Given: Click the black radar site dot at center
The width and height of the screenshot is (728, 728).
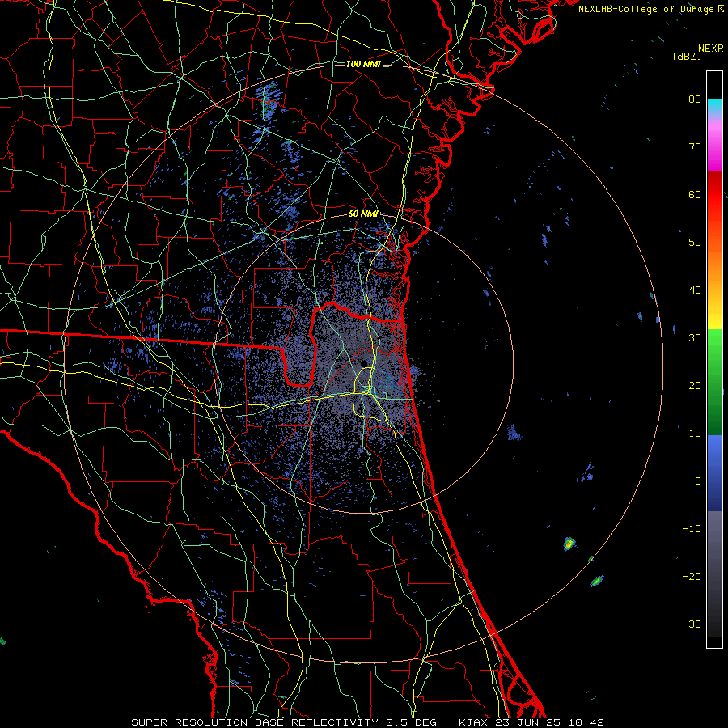Looking at the screenshot, I should tap(363, 363).
